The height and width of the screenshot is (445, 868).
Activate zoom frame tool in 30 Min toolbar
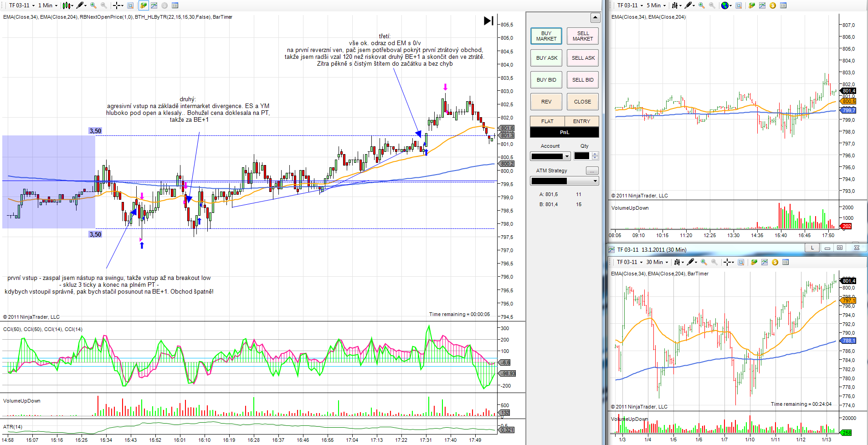click(741, 262)
